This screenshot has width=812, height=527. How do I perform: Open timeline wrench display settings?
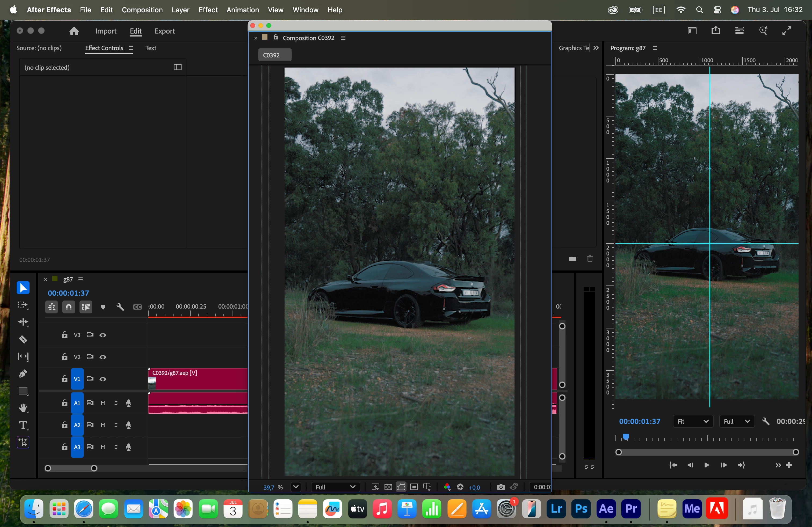(120, 307)
